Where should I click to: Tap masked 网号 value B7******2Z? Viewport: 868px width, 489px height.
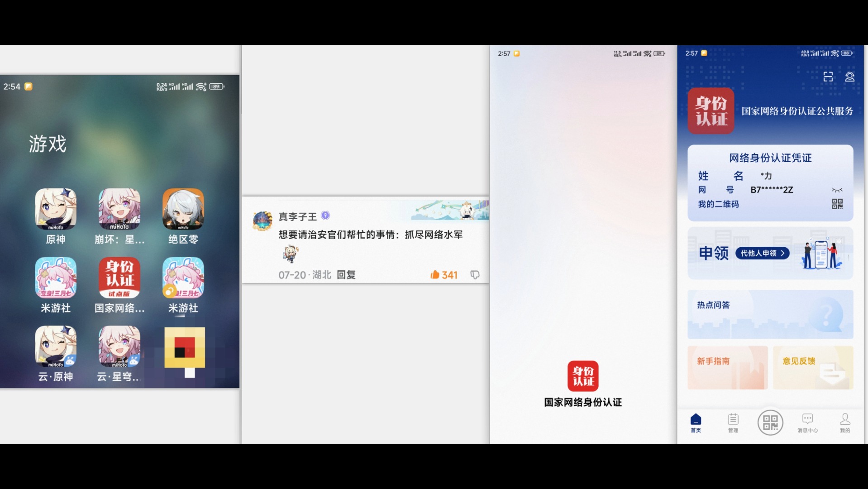click(772, 190)
